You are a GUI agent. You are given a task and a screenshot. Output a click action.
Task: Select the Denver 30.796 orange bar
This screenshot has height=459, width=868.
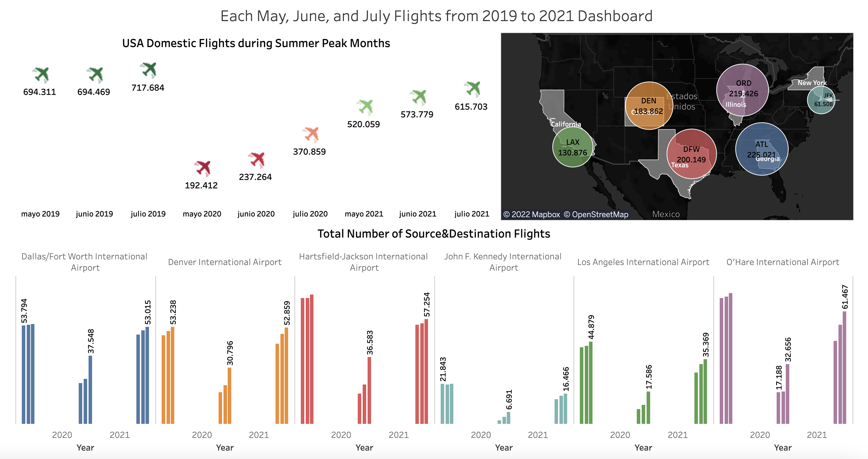click(229, 395)
